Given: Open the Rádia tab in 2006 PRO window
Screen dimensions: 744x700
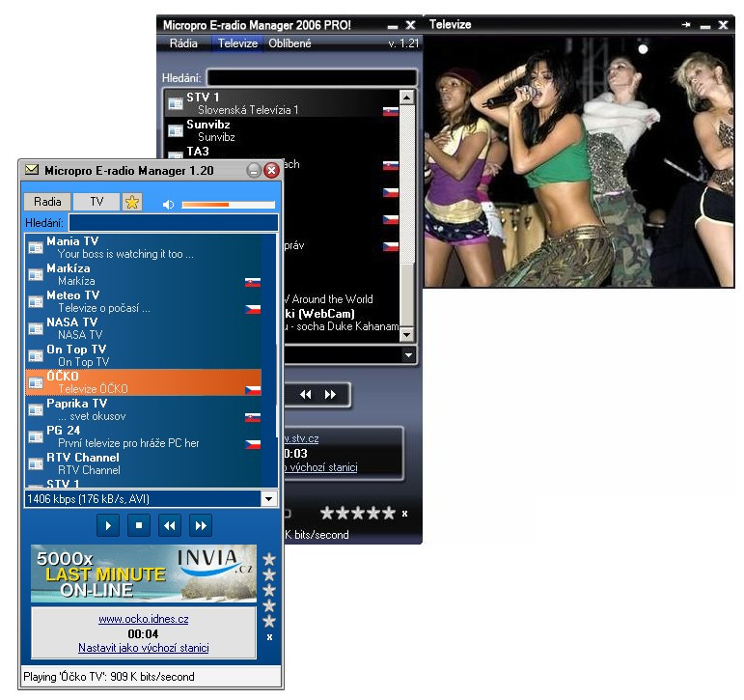Looking at the screenshot, I should (x=183, y=43).
